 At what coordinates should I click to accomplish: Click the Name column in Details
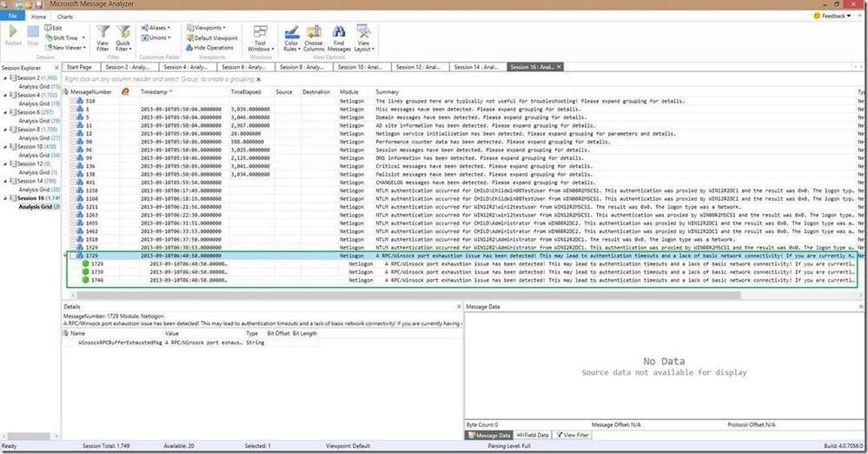tap(77, 333)
